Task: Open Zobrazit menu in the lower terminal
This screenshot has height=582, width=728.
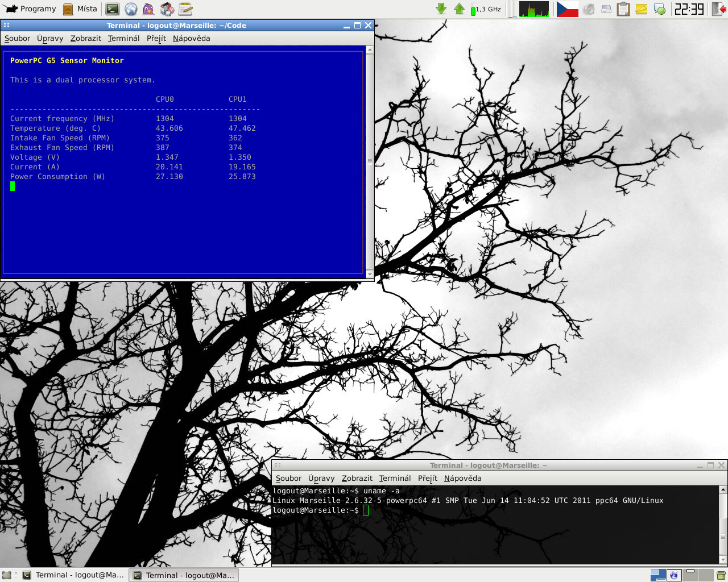Action: (x=357, y=478)
